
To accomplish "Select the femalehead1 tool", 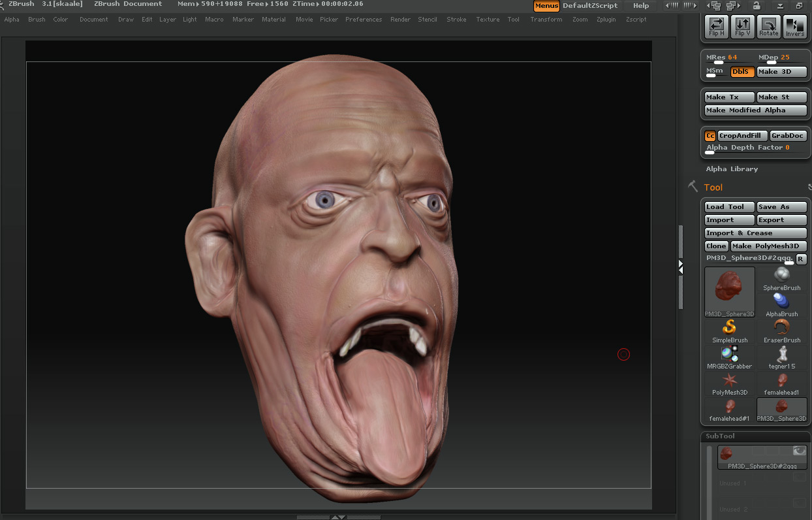I will [x=781, y=383].
